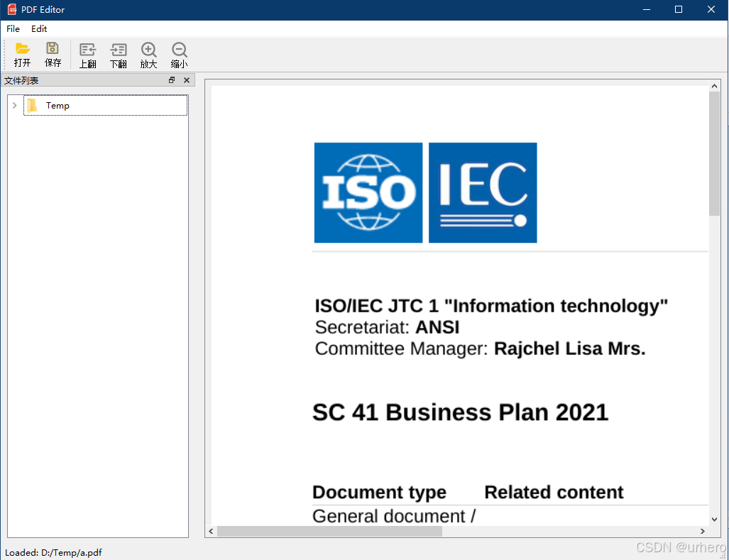
Task: Click "Committee Manager: Rajchel Lisa Mrs." text
Action: click(481, 348)
